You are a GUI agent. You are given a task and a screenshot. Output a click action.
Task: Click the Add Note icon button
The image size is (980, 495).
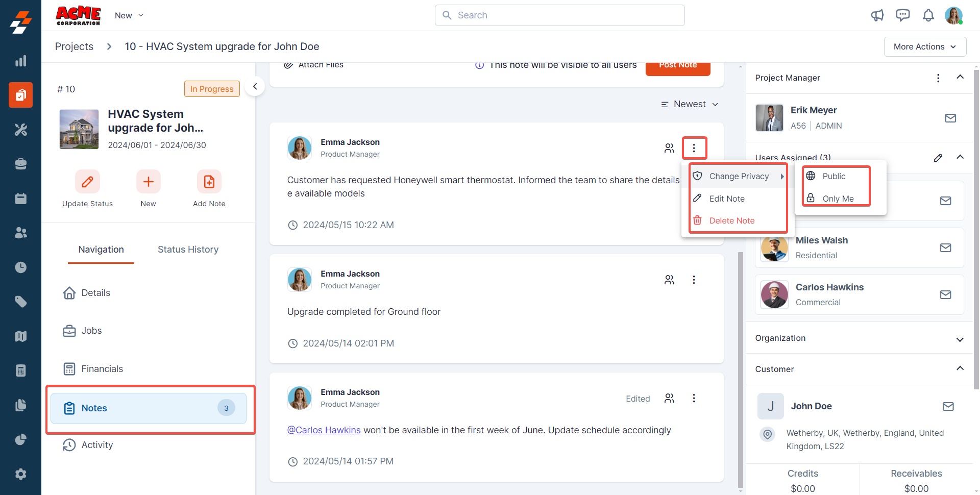(x=209, y=182)
